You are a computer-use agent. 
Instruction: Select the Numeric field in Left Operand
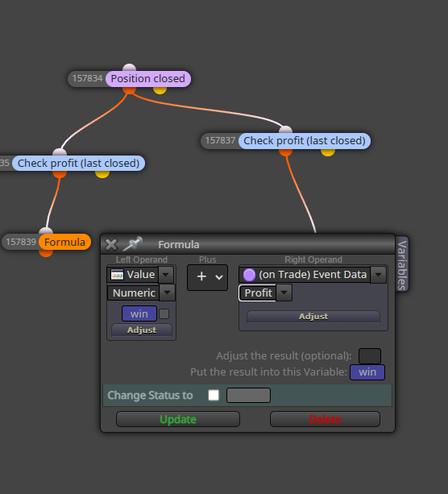134,293
